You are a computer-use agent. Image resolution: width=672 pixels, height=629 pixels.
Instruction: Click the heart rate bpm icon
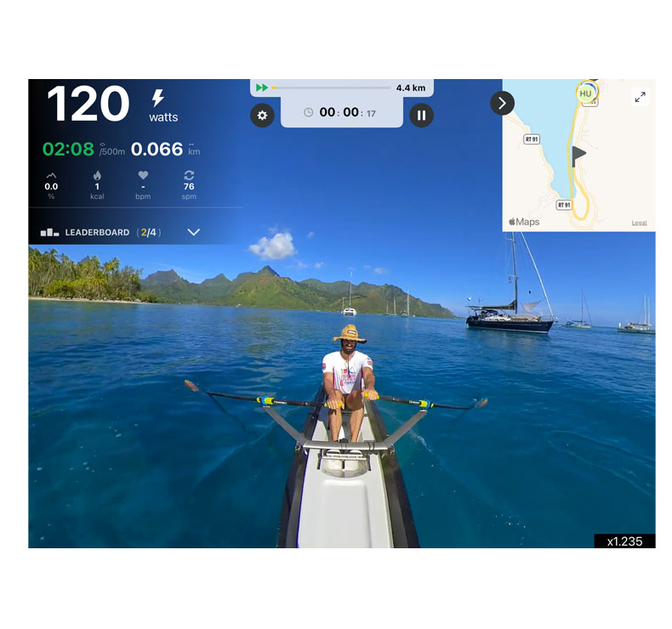click(143, 175)
